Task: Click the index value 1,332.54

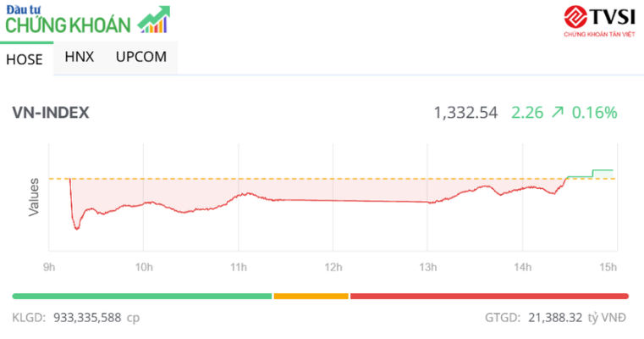Action: 465,113
